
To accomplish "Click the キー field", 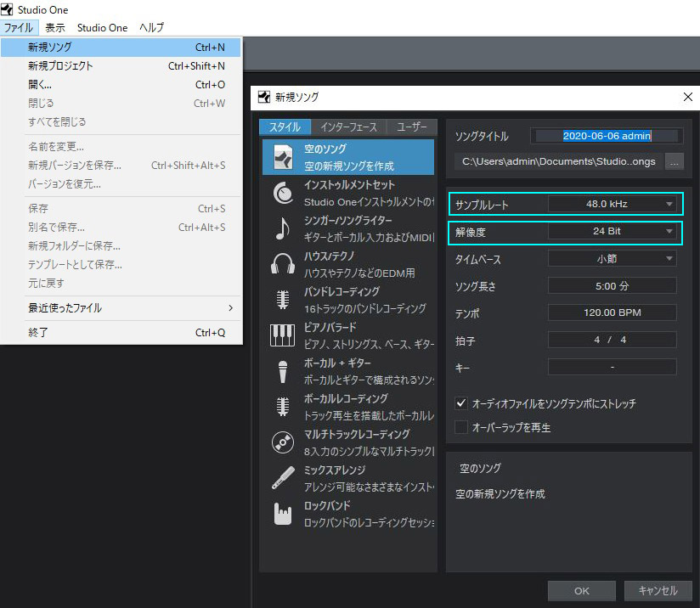I will tap(612, 367).
